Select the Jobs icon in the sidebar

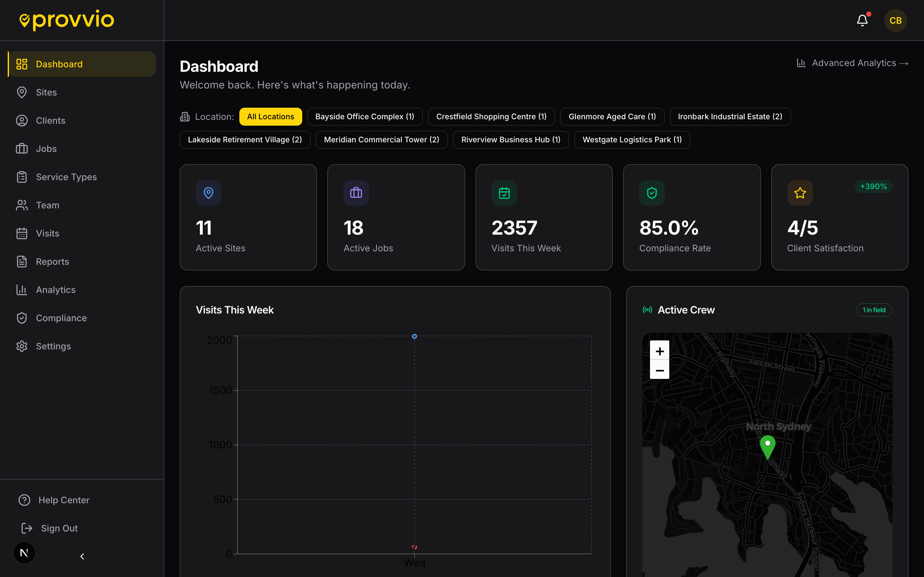tap(22, 148)
